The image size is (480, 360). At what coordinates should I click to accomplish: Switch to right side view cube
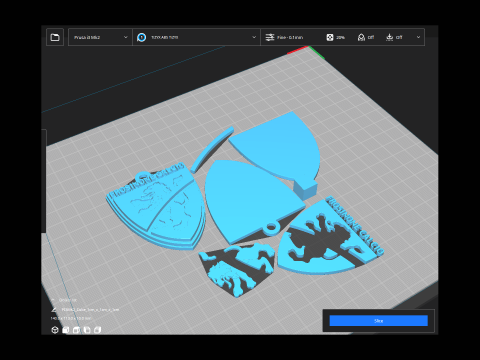97,330
